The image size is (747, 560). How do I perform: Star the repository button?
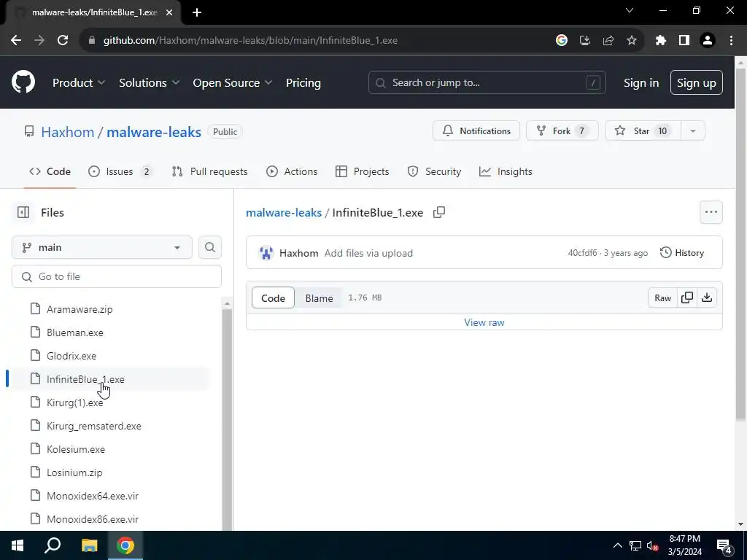[643, 131]
